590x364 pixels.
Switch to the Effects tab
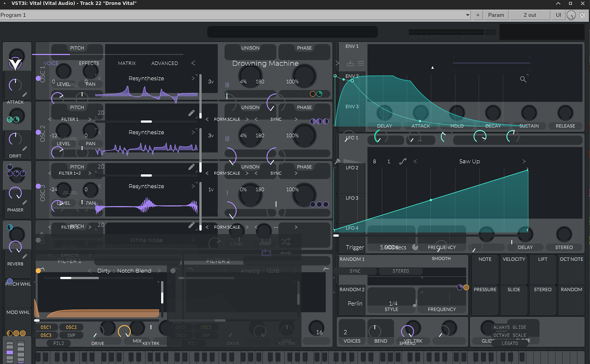coord(88,63)
